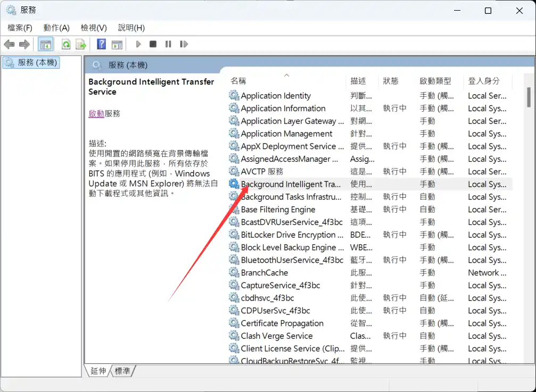Toggle the show/hide console tree button
Image resolution: width=536 pixels, height=392 pixels.
46,44
